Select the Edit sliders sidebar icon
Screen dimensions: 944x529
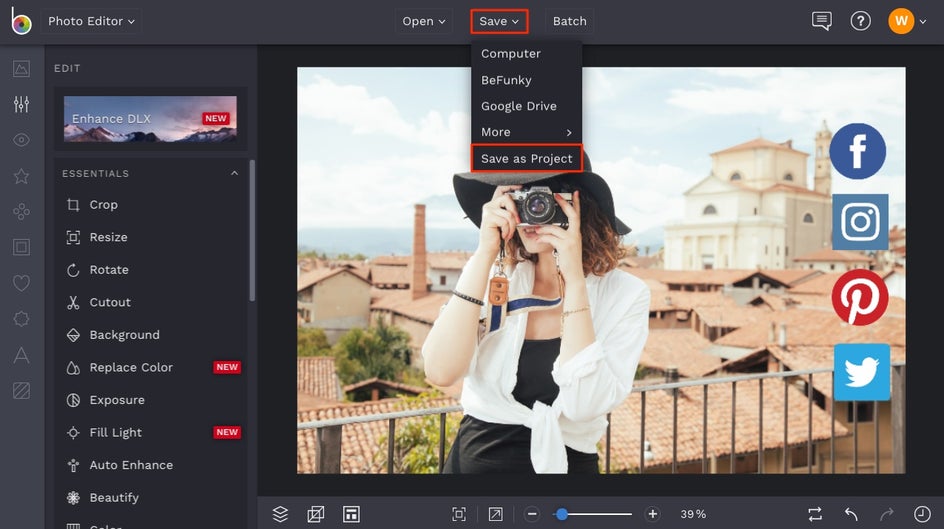[21, 104]
